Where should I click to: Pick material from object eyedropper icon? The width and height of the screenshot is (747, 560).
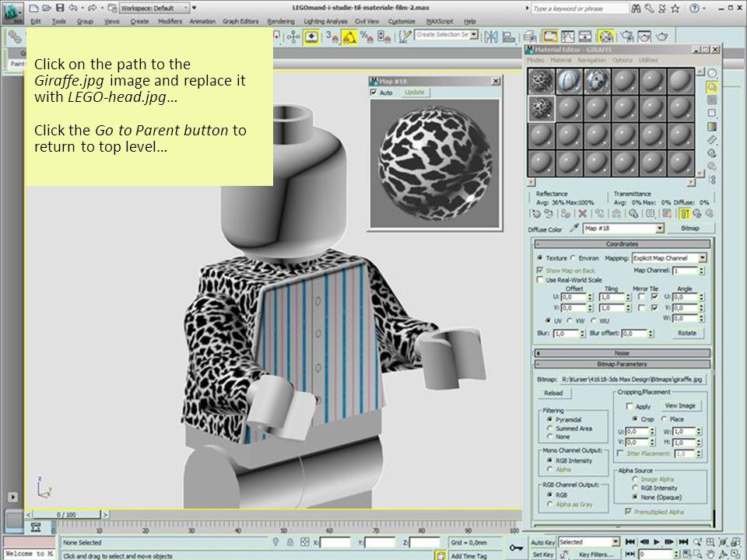(574, 229)
